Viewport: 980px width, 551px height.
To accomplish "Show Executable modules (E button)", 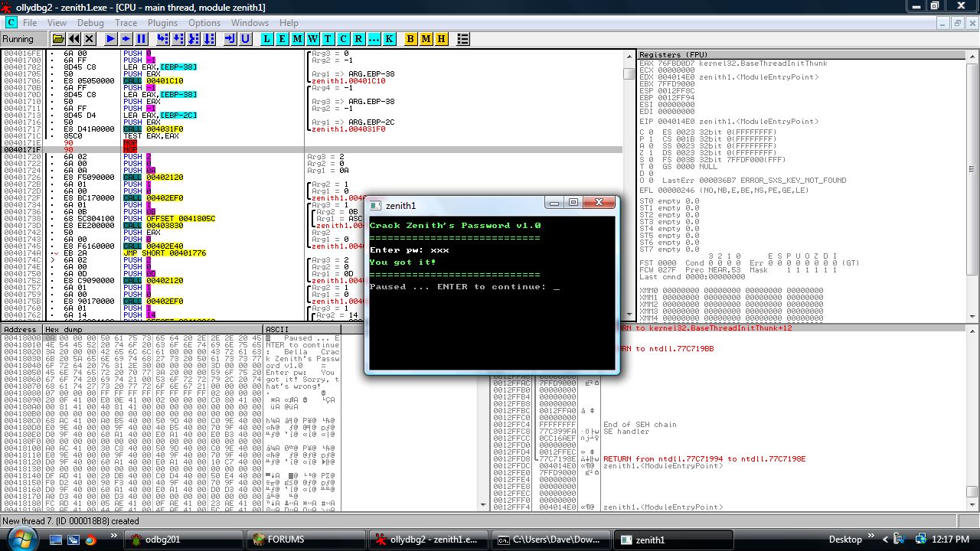I will click(282, 39).
